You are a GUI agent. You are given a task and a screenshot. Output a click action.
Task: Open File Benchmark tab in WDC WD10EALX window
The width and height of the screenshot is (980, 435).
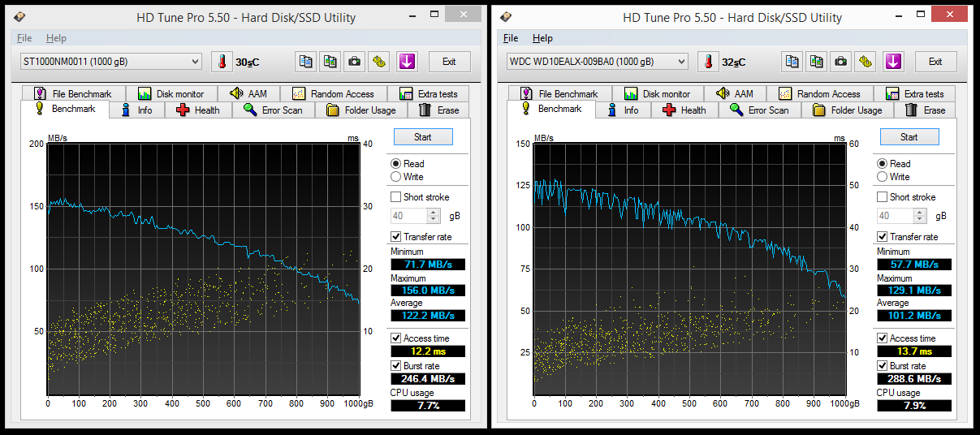tap(560, 93)
